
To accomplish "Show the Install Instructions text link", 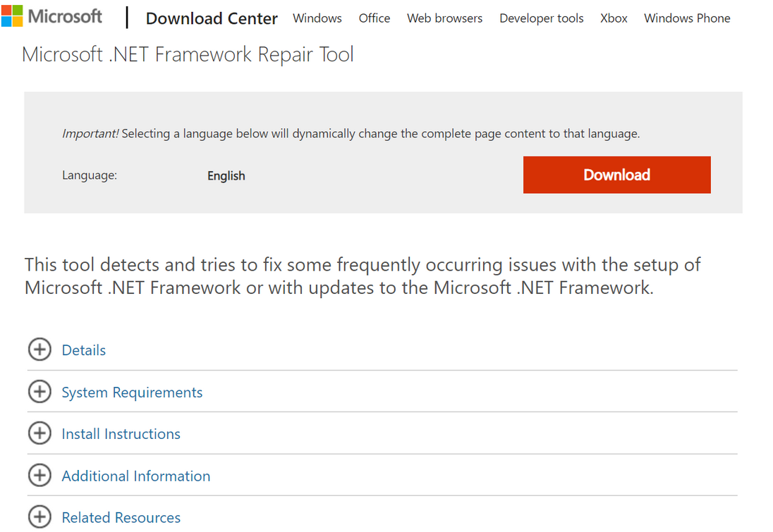I will tap(121, 434).
